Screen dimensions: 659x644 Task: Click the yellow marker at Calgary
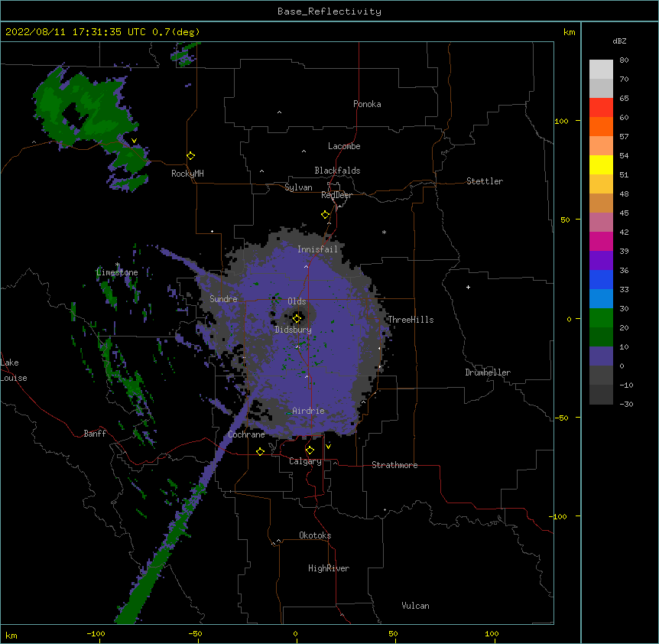tap(310, 450)
